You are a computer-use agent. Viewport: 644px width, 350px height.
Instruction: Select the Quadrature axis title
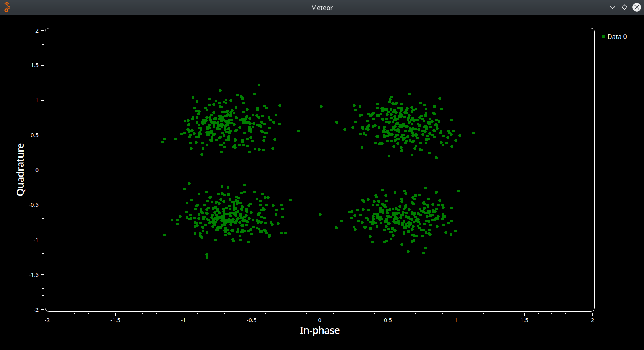click(x=20, y=169)
